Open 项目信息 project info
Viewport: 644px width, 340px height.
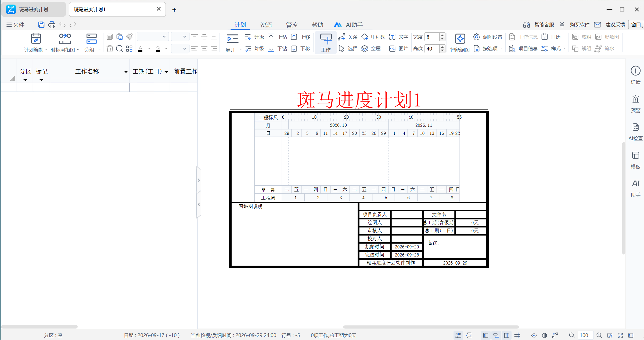(523, 49)
